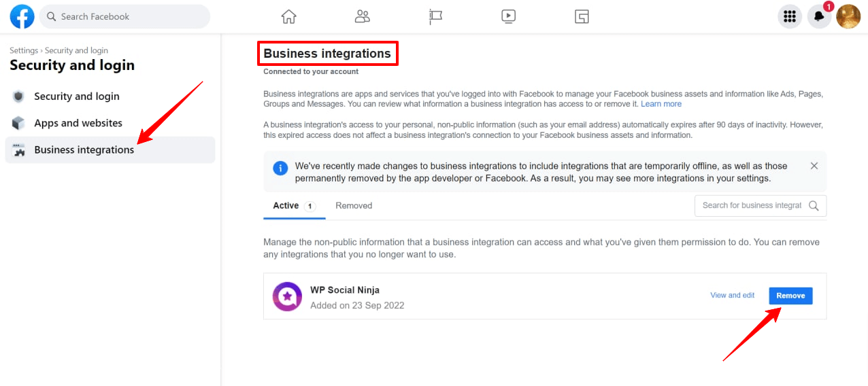The width and height of the screenshot is (868, 386).
Task: Click the Search for business integrations field
Action: [x=751, y=206]
